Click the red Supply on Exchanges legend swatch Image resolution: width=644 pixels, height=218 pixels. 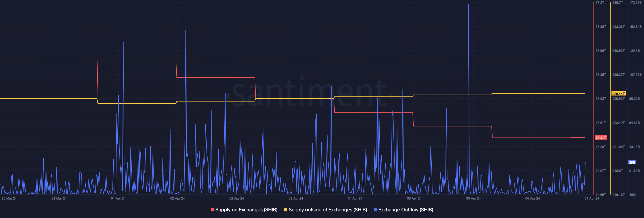click(212, 210)
